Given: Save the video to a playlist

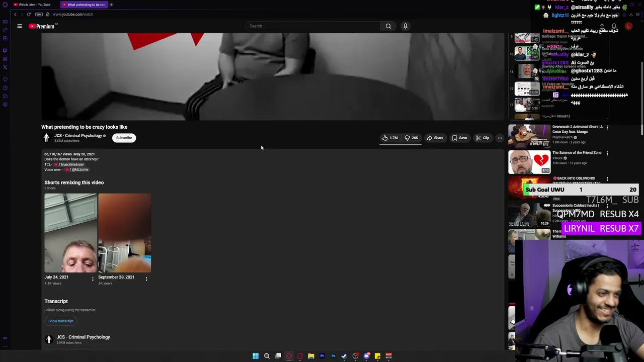Looking at the screenshot, I should point(459,138).
